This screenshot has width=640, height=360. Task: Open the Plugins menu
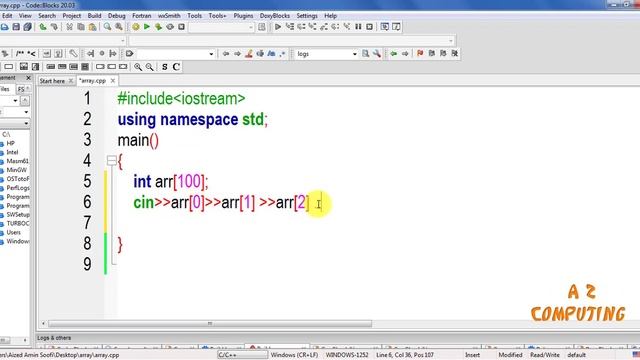243,16
